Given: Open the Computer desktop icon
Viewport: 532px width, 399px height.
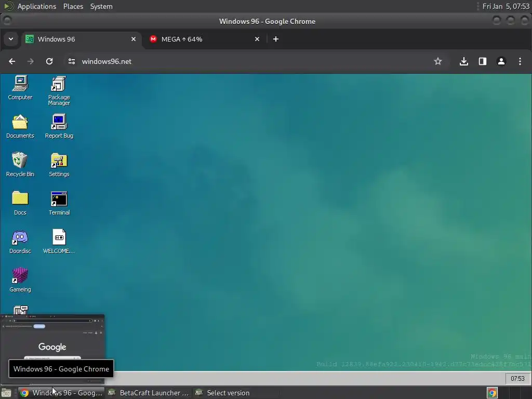Looking at the screenshot, I should (x=20, y=87).
